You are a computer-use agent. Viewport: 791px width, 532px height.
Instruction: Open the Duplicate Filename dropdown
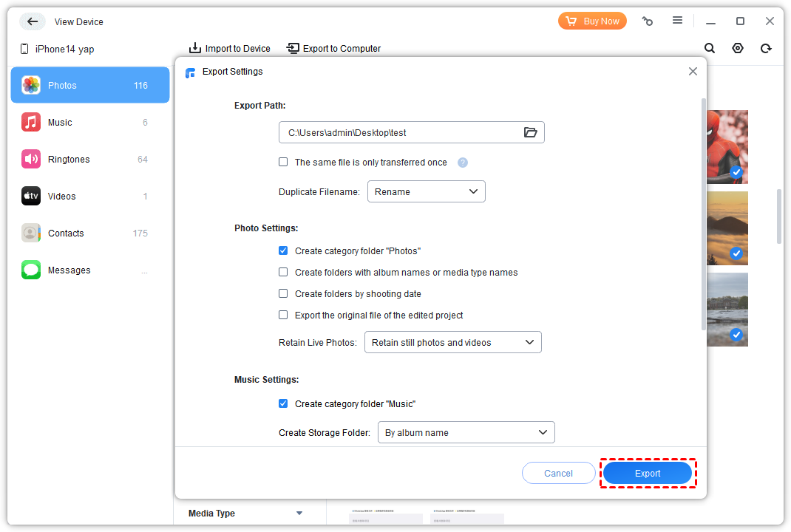point(426,191)
